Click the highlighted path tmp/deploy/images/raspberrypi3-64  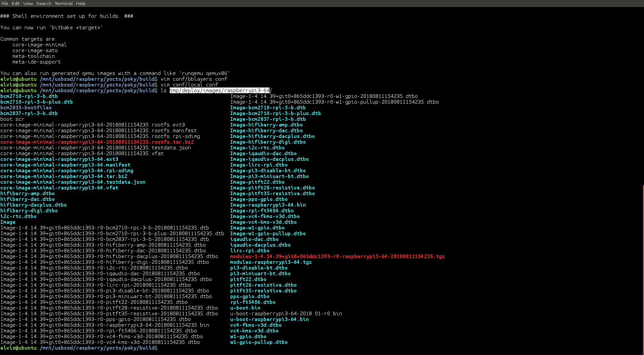tap(220, 91)
